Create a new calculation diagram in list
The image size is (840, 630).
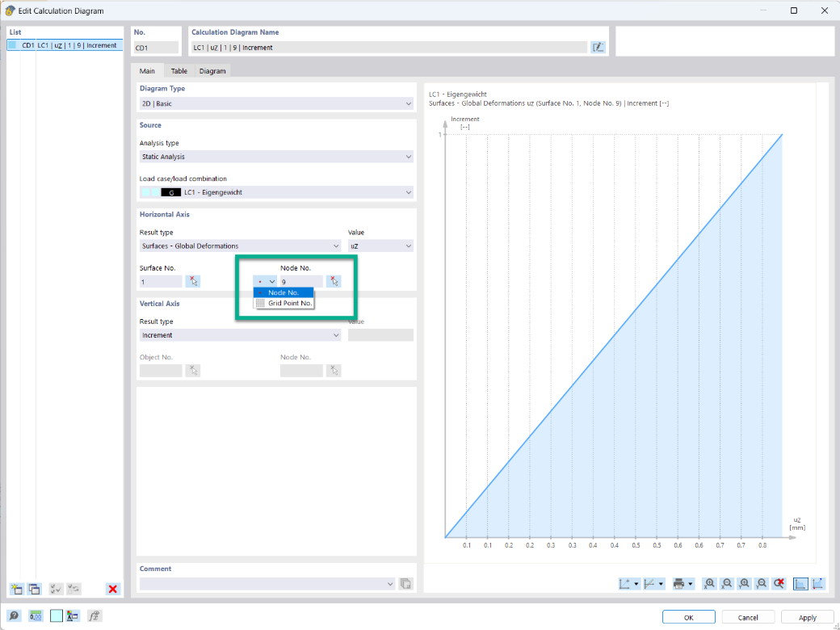(x=17, y=590)
